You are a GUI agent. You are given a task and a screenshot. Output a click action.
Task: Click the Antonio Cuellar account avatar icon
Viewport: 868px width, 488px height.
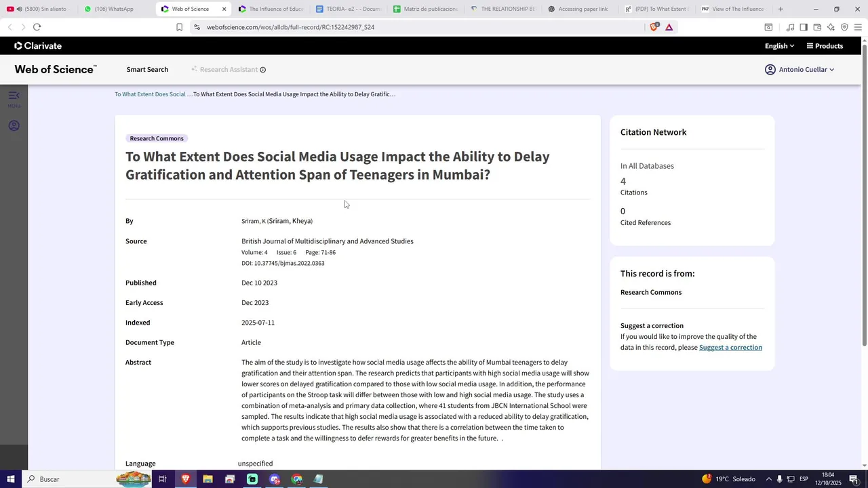pyautogui.click(x=770, y=70)
